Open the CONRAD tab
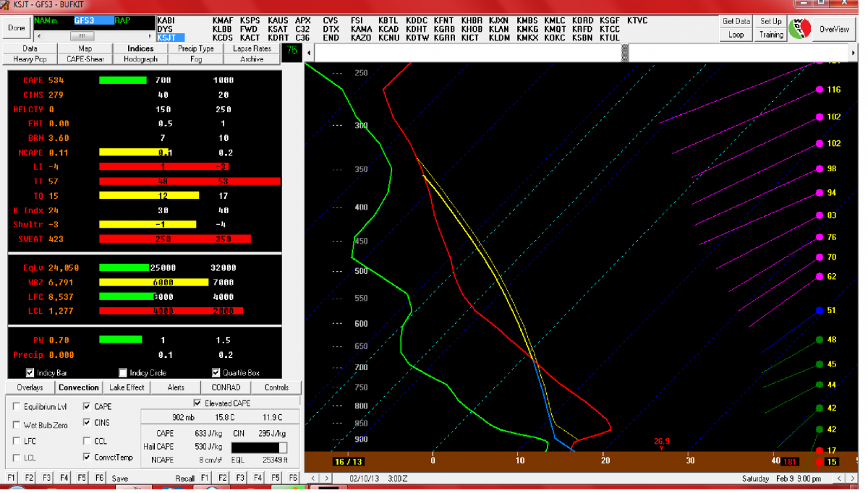The image size is (868, 493). (x=226, y=387)
